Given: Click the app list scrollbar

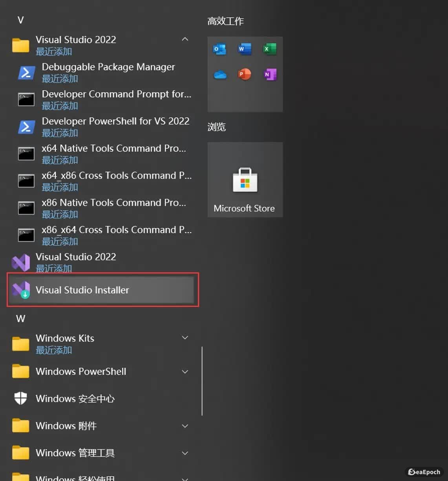Looking at the screenshot, I should (202, 380).
